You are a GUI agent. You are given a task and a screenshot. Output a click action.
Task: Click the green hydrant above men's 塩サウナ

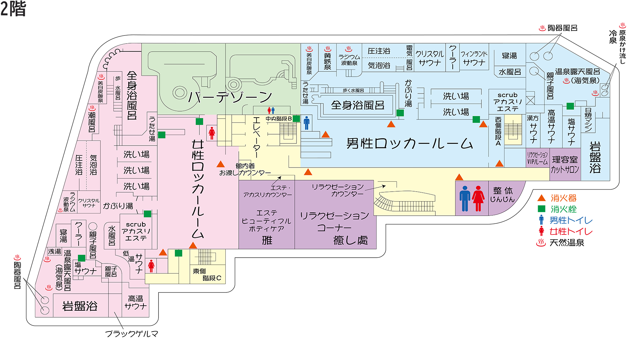pos(570,106)
